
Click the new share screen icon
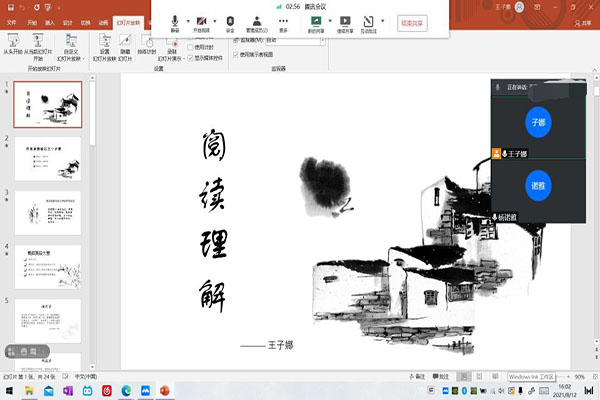click(317, 20)
